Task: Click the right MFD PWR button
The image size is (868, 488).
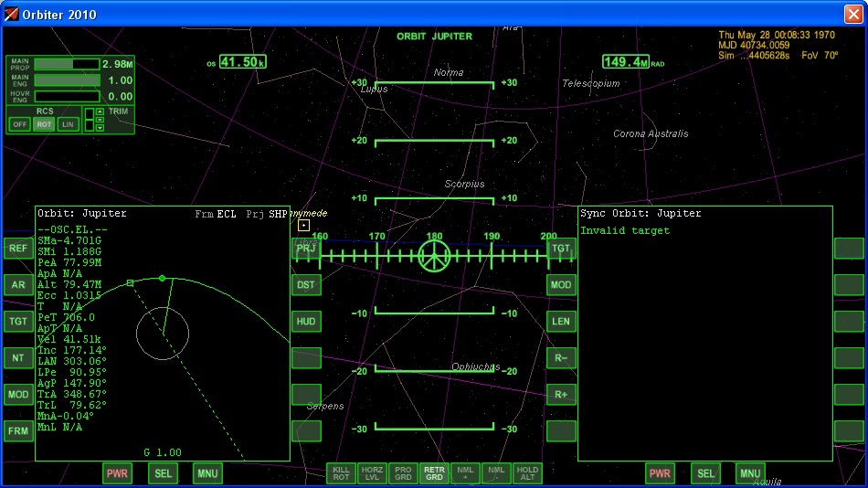Action: pyautogui.click(x=660, y=473)
